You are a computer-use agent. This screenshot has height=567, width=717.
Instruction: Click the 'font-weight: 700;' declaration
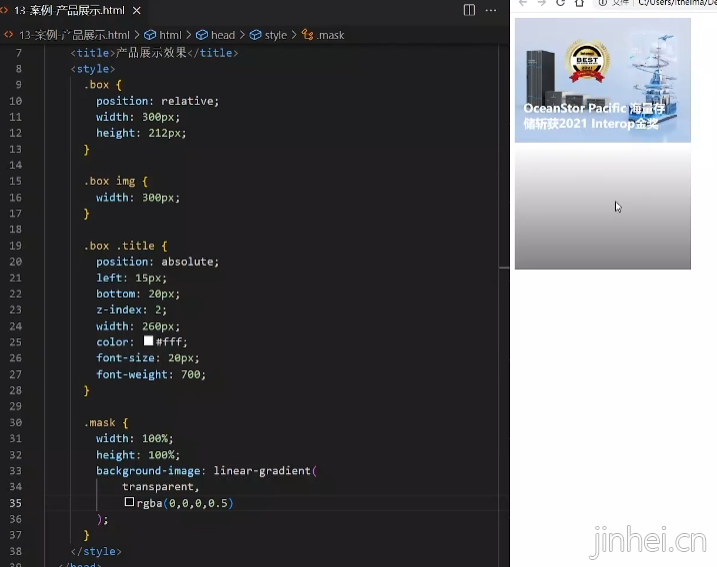tap(151, 374)
